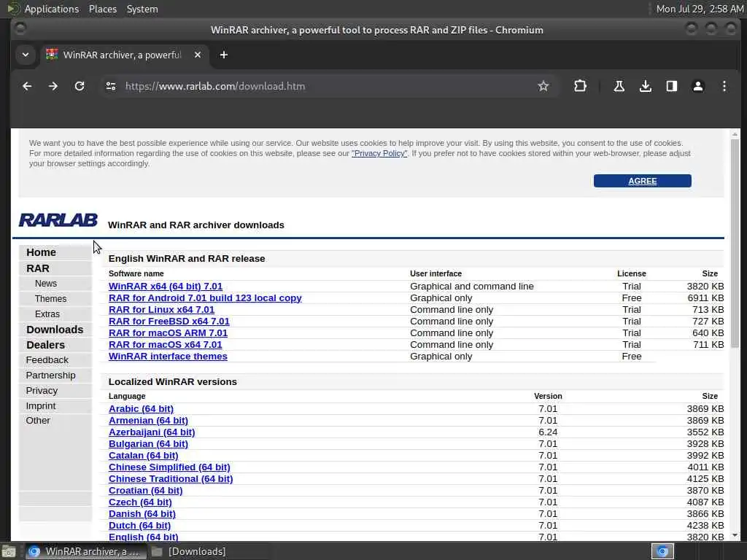Open the Applications menu
747x560 pixels.
pos(52,9)
